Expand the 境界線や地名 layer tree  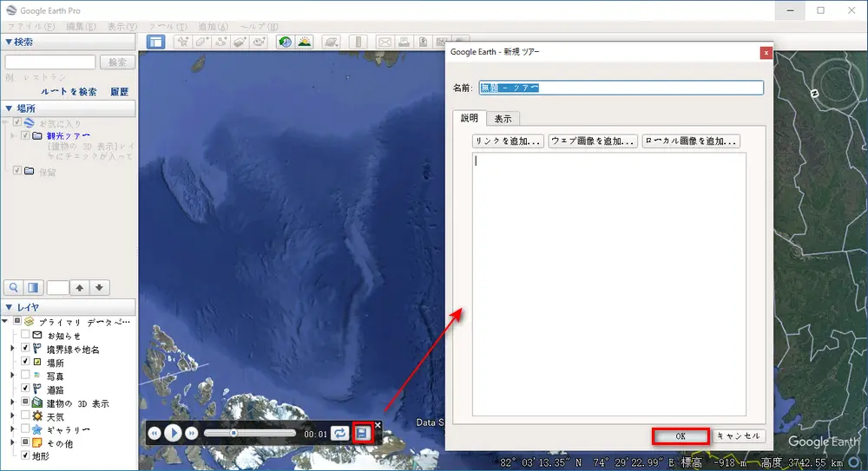click(x=12, y=349)
